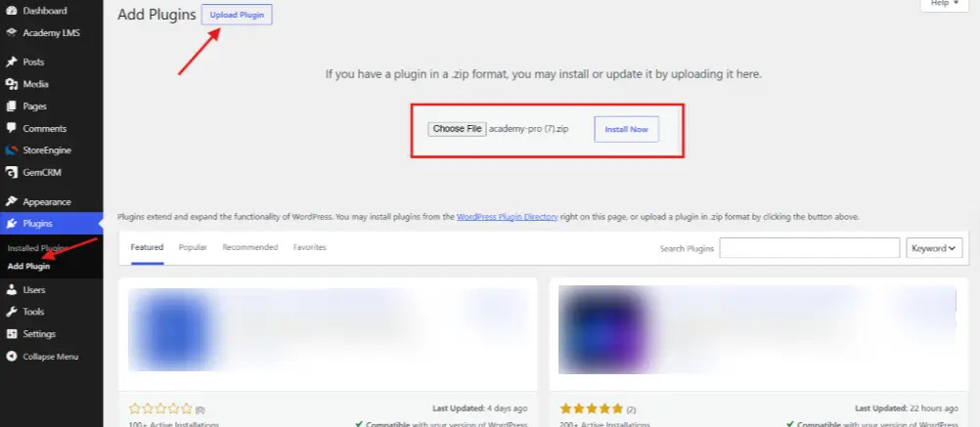Click the Settings sliders icon

(x=11, y=334)
